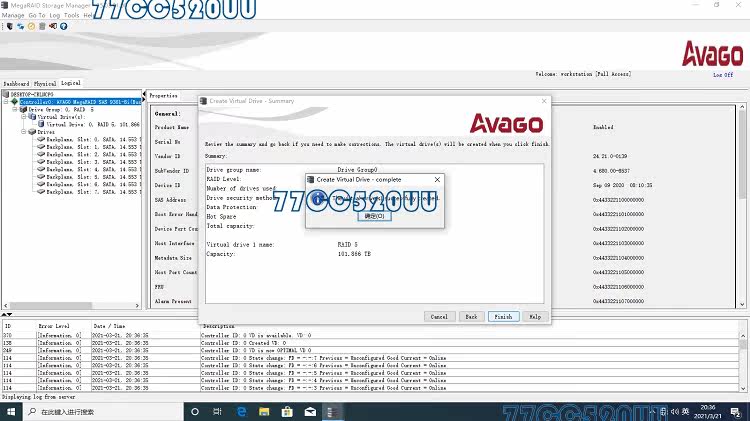Switch to the Dashboard tab

(x=16, y=84)
